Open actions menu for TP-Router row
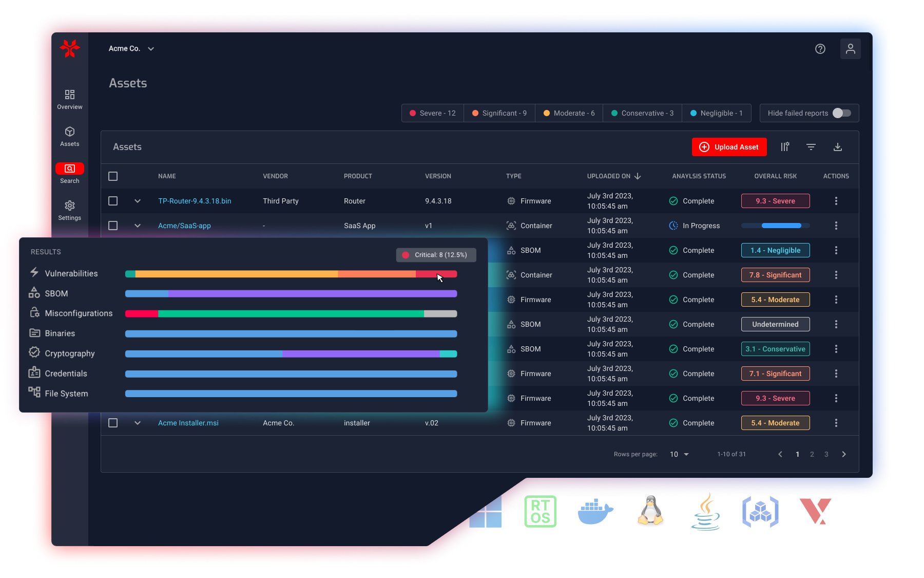The height and width of the screenshot is (578, 924). point(836,201)
